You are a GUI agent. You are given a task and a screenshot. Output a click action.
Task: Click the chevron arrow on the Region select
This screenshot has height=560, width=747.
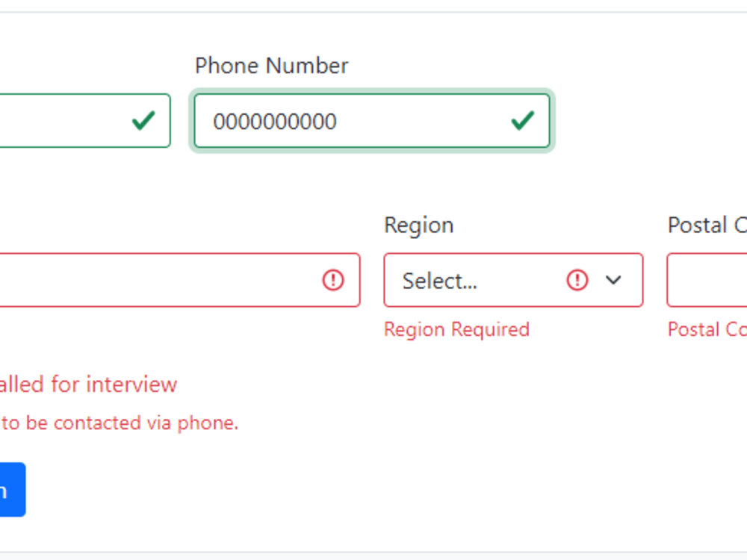(x=613, y=280)
